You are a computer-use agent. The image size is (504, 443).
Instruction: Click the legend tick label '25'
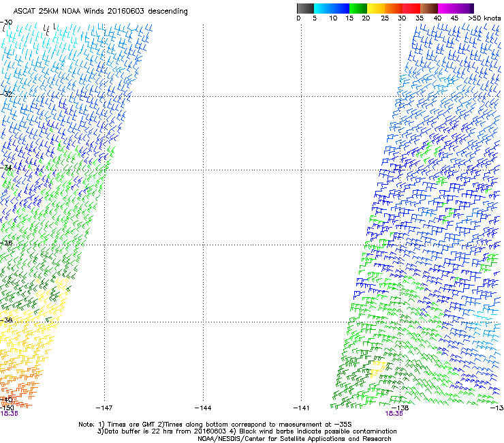pos(385,18)
